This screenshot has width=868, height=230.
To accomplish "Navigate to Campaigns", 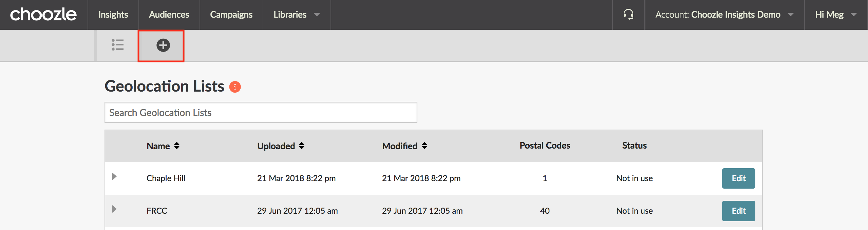I will (x=231, y=15).
